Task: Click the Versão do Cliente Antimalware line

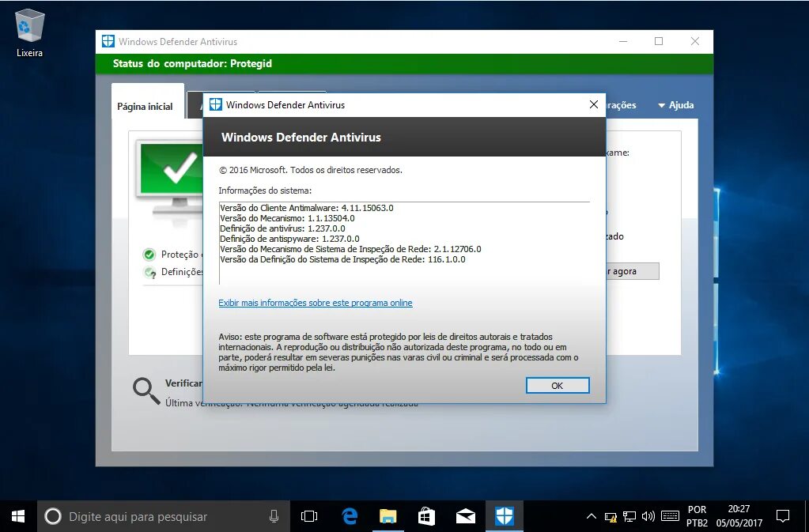Action: tap(307, 208)
